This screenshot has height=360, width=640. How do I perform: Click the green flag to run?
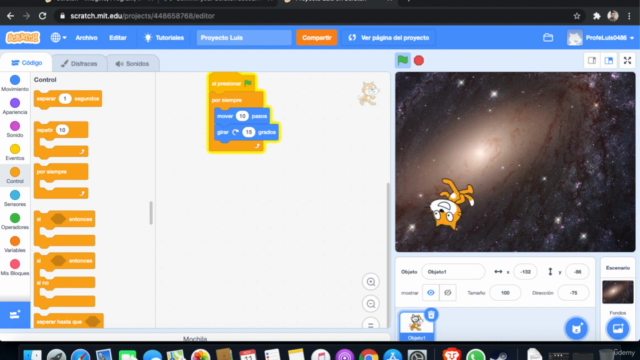(x=403, y=60)
